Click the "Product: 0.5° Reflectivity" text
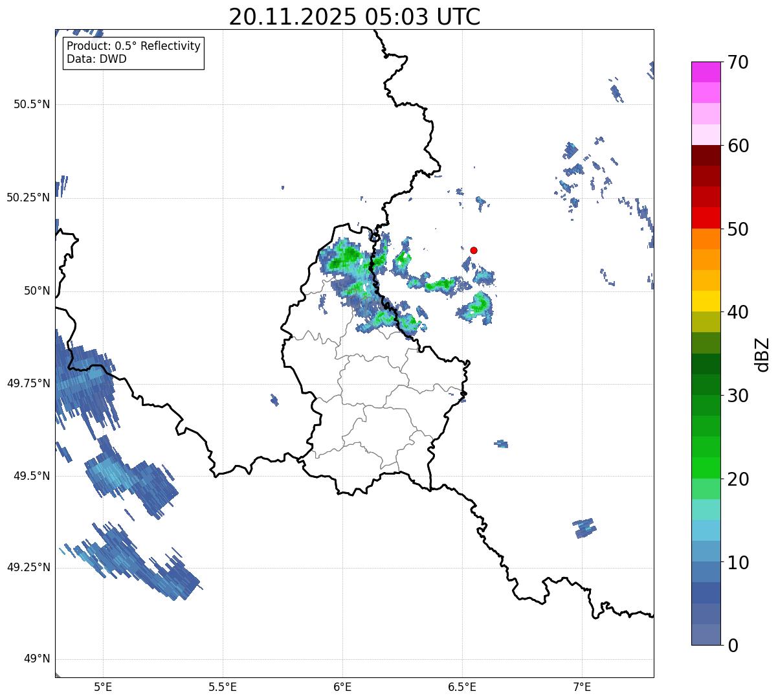 (x=134, y=47)
